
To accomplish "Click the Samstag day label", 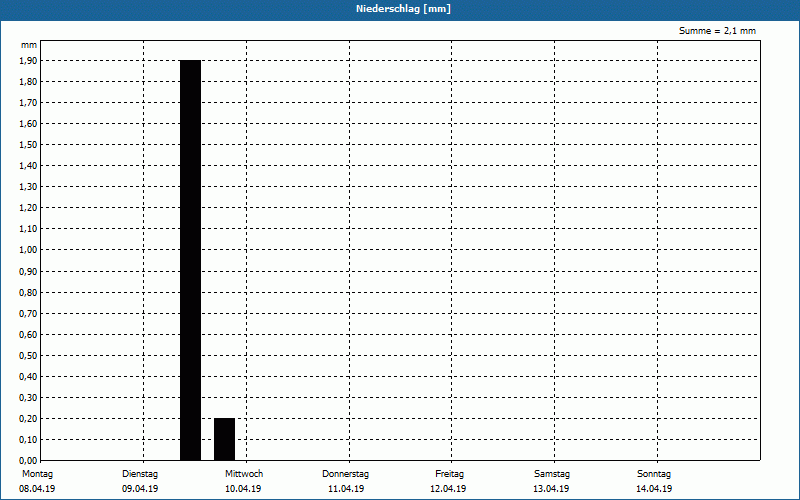I will coord(552,474).
